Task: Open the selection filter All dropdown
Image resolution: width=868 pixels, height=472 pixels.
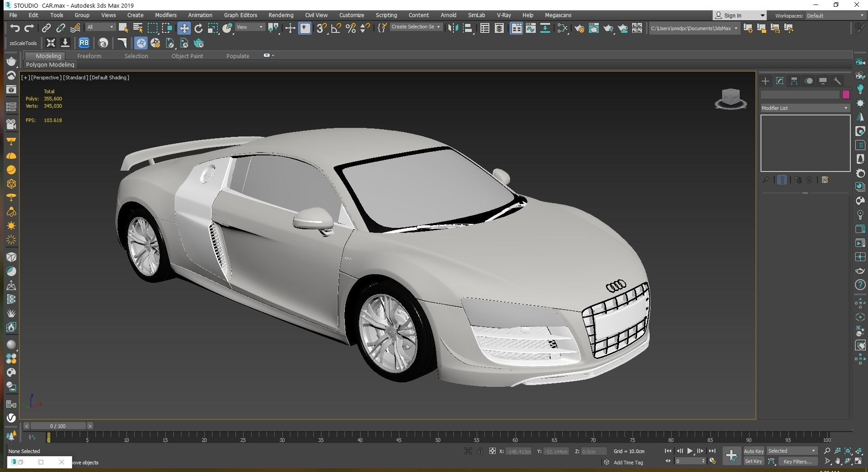Action: [x=100, y=27]
